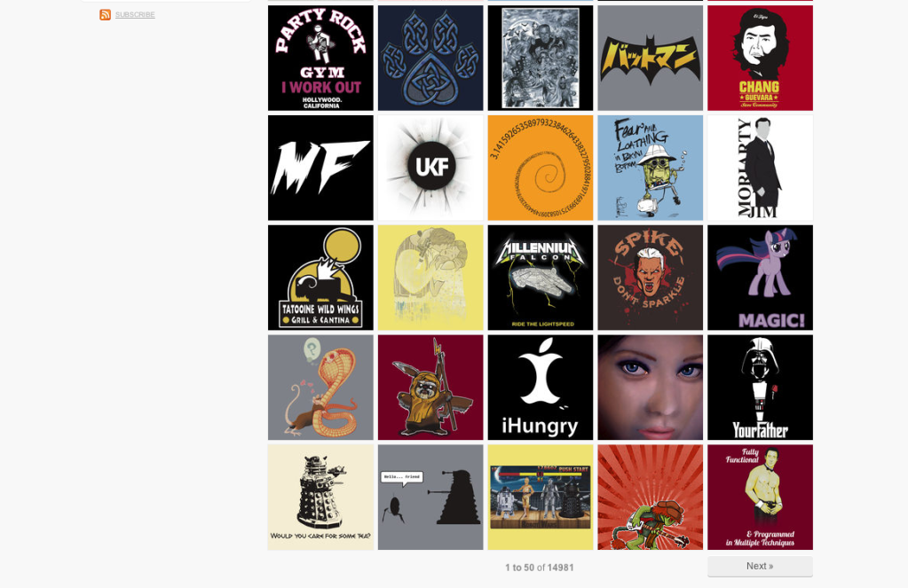Open the Subscribe link
The image size is (908, 588).
135,14
